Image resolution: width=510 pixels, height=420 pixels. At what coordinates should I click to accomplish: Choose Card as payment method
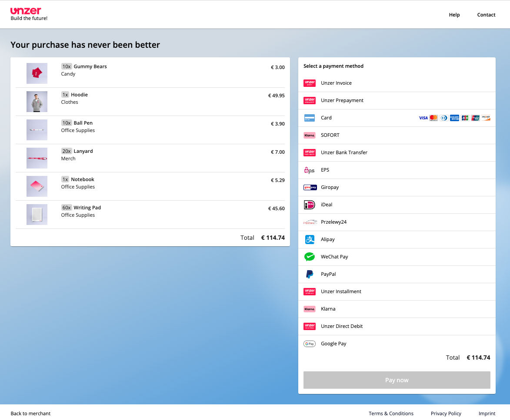point(397,118)
